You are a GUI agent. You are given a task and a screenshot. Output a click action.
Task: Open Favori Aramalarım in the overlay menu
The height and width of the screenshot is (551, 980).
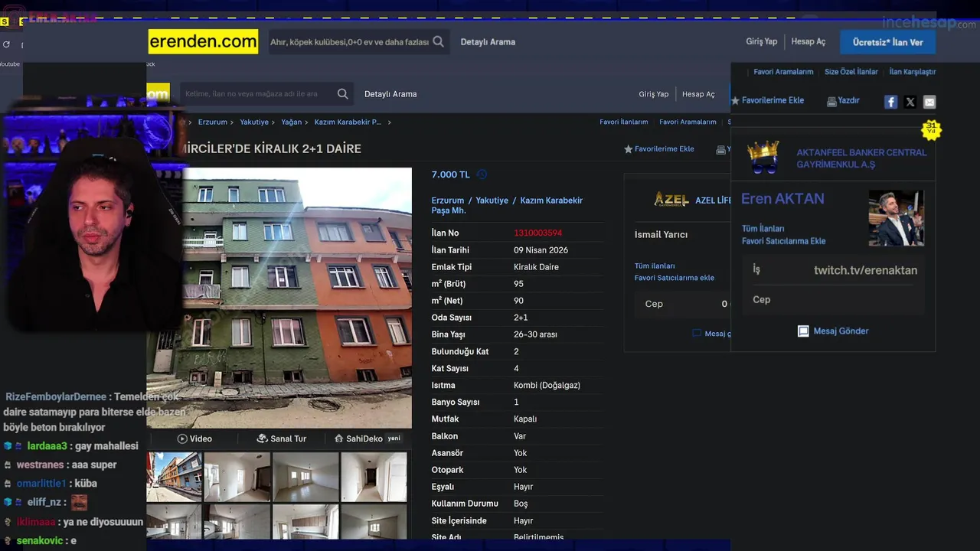point(783,72)
